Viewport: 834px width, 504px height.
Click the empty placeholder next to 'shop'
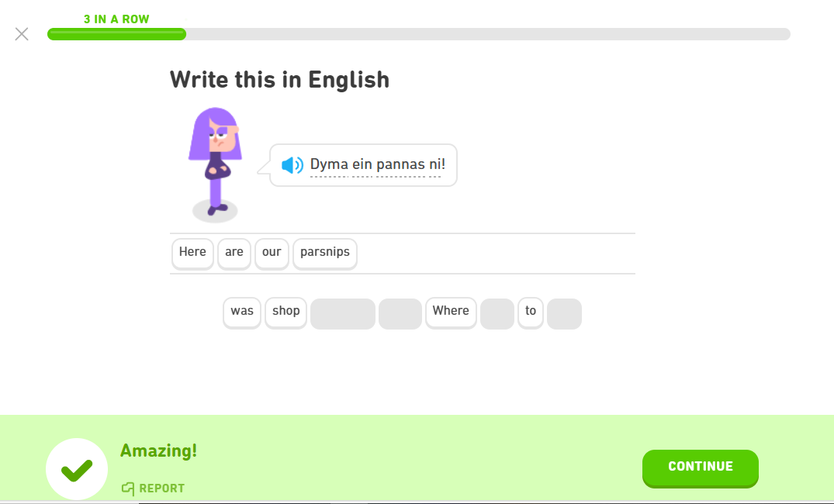(343, 314)
